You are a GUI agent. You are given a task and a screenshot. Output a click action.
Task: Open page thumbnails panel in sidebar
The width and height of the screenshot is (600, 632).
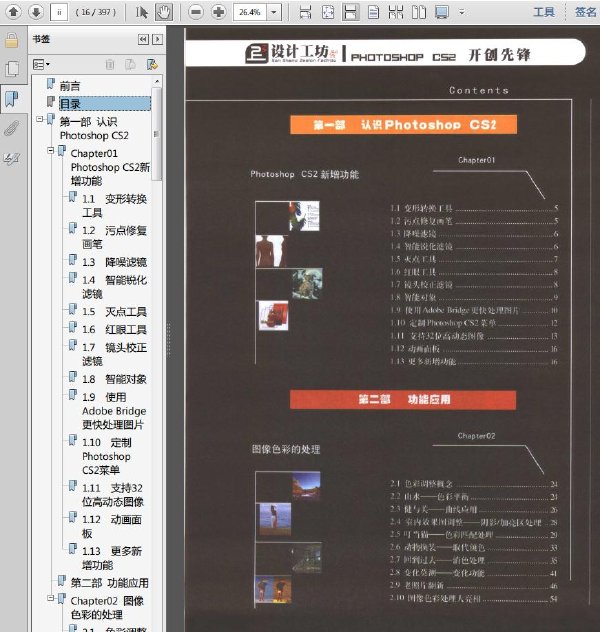pyautogui.click(x=12, y=69)
